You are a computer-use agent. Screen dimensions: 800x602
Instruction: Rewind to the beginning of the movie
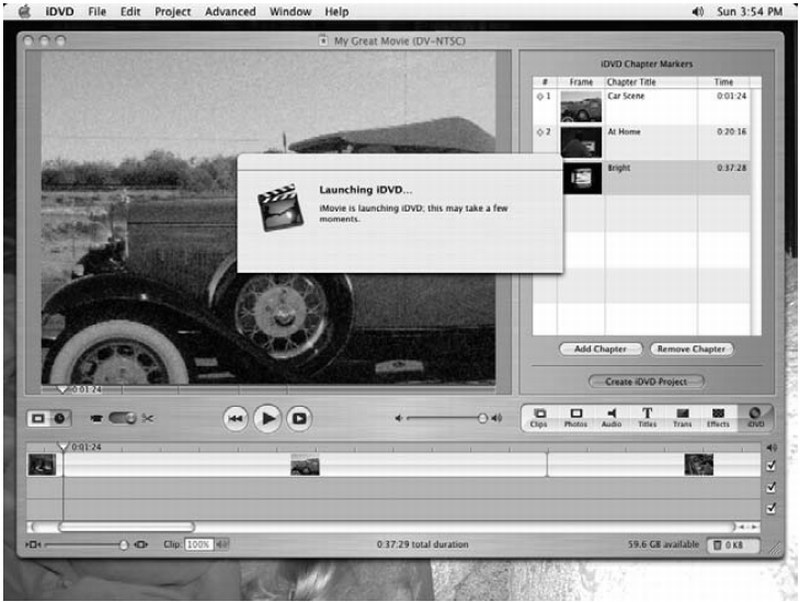click(235, 418)
